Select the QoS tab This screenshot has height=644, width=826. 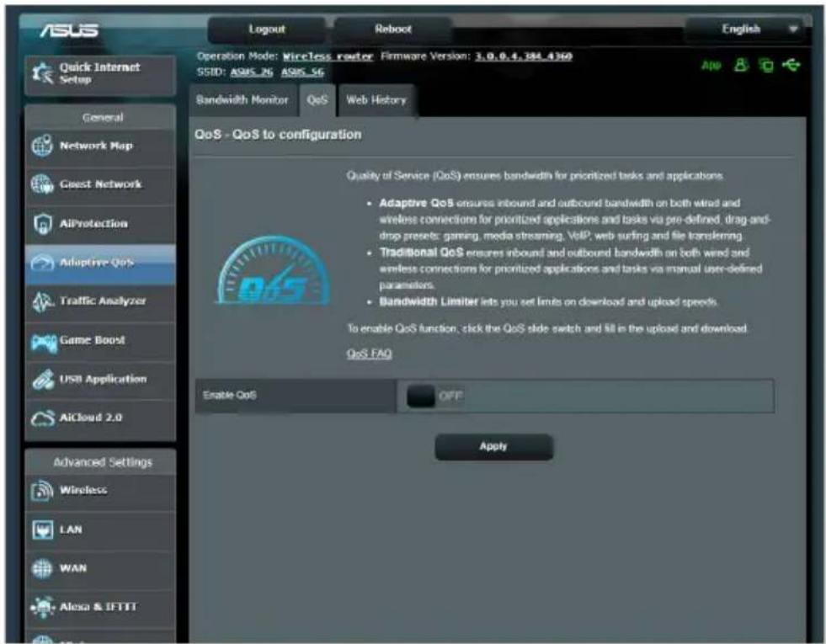point(317,100)
